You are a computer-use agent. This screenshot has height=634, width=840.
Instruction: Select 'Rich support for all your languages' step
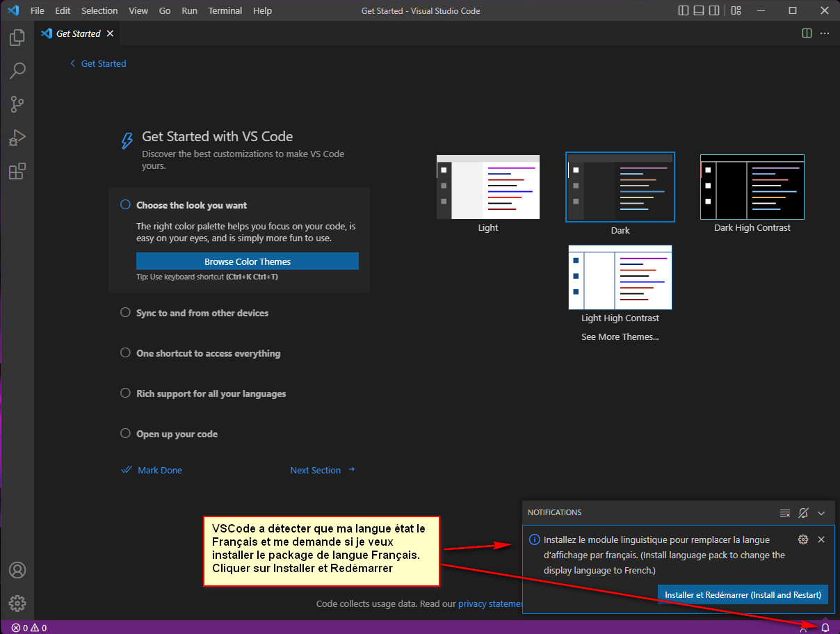[211, 393]
